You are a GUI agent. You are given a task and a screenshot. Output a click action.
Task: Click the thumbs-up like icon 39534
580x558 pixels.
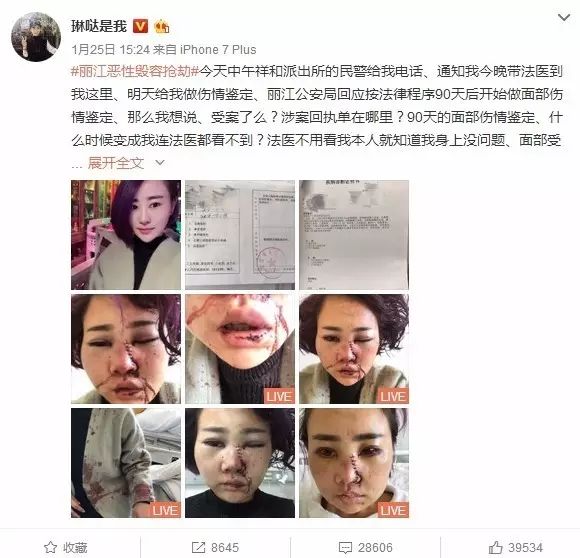point(495,547)
